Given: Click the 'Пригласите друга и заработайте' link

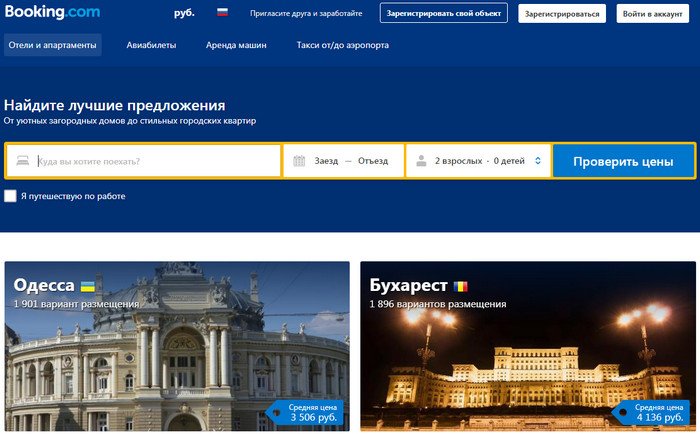Looking at the screenshot, I should [306, 13].
